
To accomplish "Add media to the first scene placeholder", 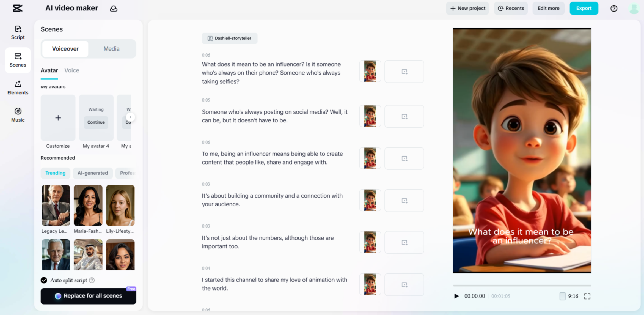I will click(404, 72).
